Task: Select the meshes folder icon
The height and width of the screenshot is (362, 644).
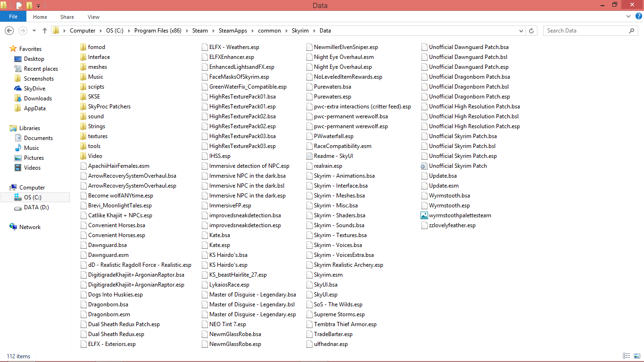Action: 83,67
